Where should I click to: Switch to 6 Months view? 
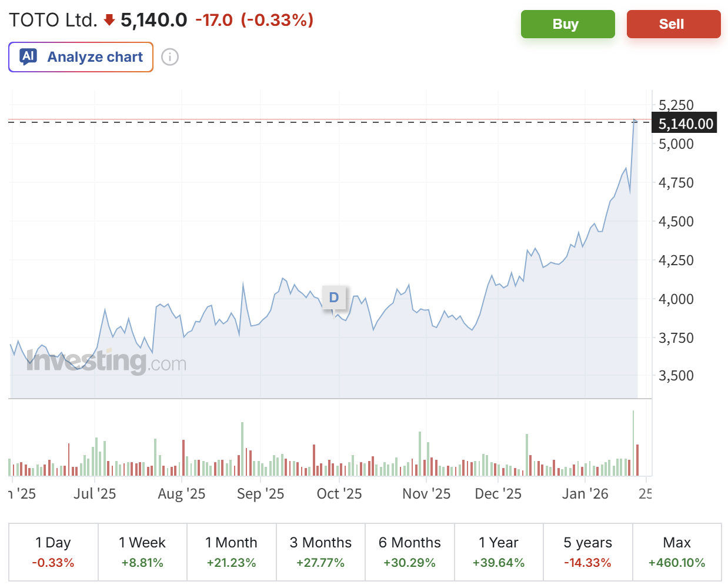[409, 552]
